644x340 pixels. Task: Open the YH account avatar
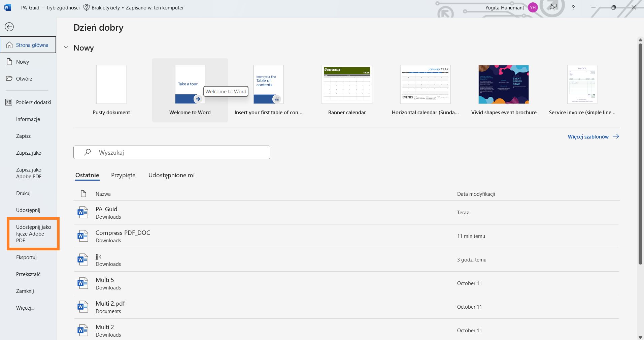pos(533,7)
